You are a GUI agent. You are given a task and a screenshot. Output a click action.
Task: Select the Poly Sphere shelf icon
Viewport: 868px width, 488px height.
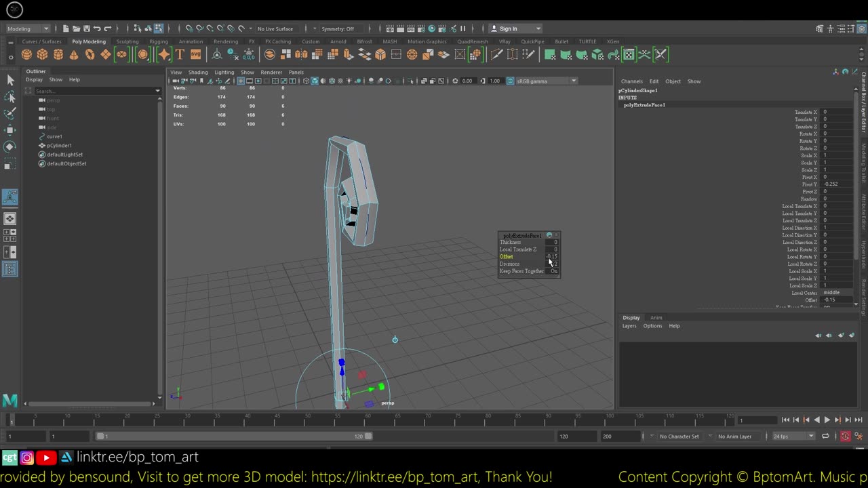click(26, 55)
